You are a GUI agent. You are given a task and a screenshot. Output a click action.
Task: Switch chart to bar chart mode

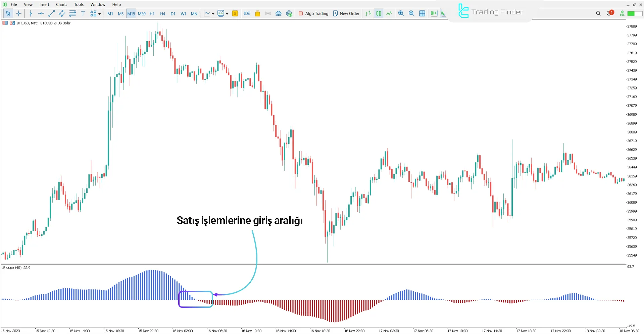368,13
